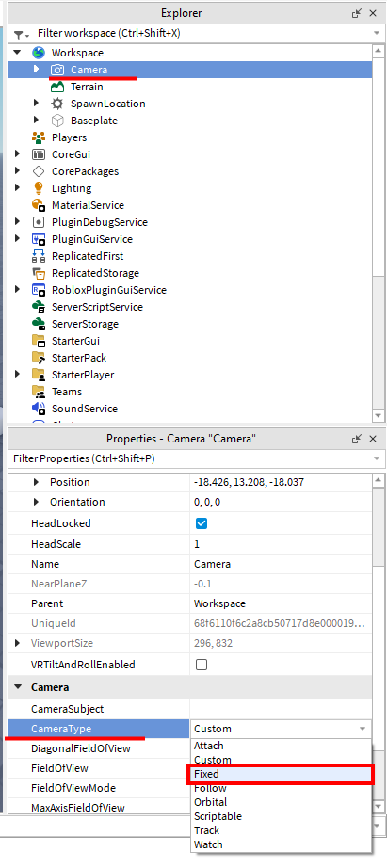This screenshot has width=387, height=868.
Task: Click the ServerScriptService cloud icon
Action: pyautogui.click(x=39, y=307)
